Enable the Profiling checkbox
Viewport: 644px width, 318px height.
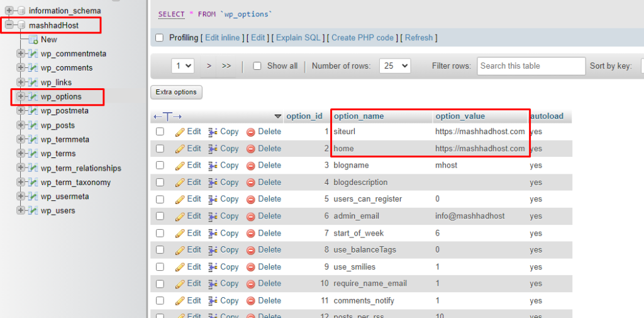[160, 38]
